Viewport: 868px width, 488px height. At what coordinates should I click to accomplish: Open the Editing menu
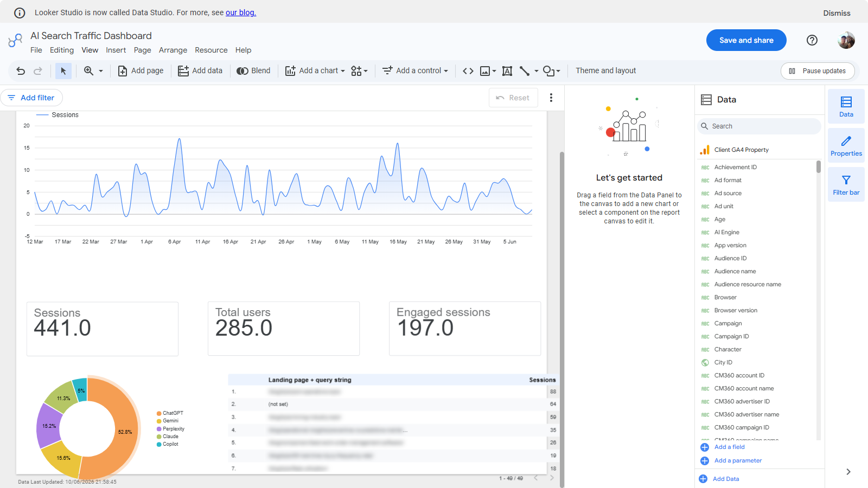click(62, 50)
